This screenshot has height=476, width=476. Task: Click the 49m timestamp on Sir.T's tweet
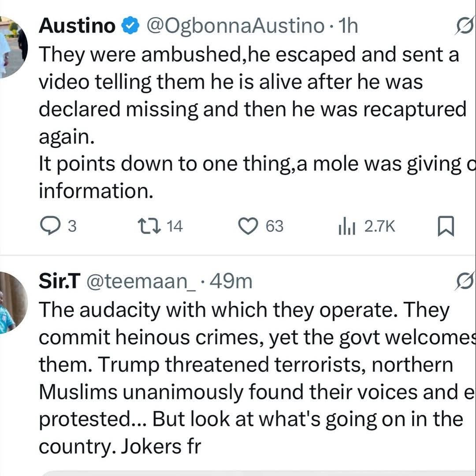click(x=231, y=281)
